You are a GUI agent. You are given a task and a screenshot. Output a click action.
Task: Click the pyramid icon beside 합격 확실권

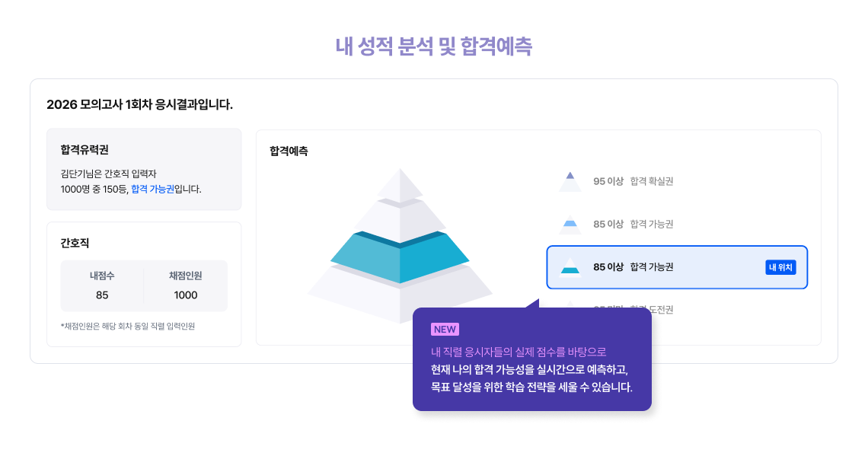coord(570,181)
